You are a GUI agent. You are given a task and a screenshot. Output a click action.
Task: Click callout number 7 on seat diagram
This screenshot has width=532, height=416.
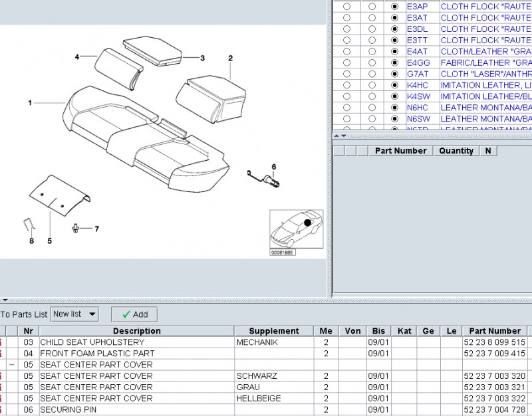pyautogui.click(x=96, y=229)
